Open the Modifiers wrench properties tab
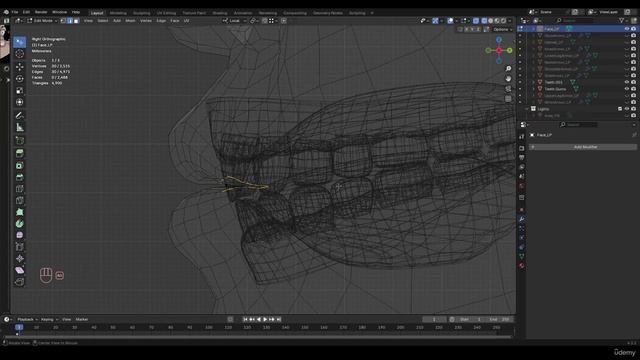The width and height of the screenshot is (640, 360). point(522,219)
